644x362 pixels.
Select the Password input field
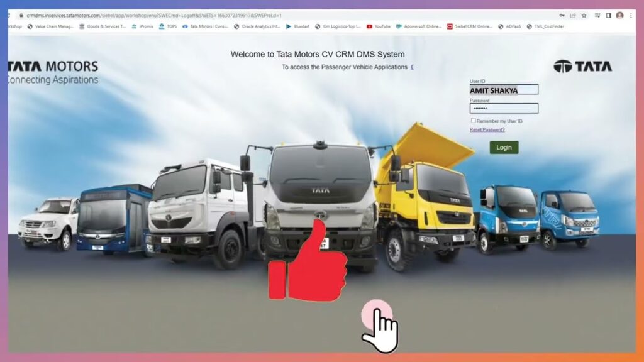click(503, 108)
